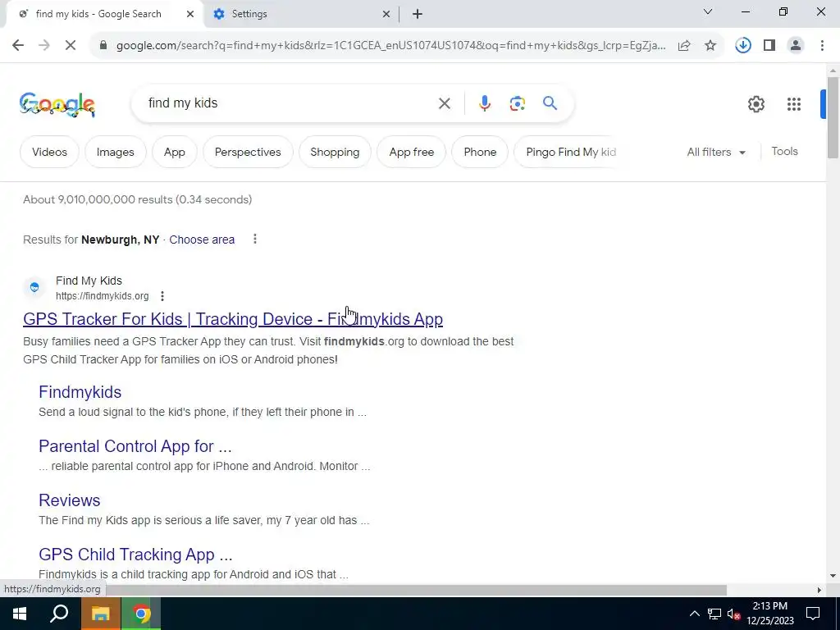View site information lock icon
Image resolution: width=840 pixels, height=630 pixels.
[103, 46]
